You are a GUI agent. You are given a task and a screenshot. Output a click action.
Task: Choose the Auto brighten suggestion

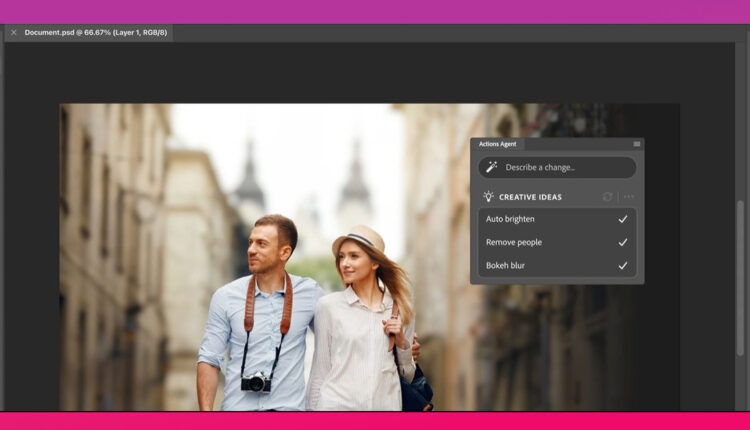(x=557, y=219)
